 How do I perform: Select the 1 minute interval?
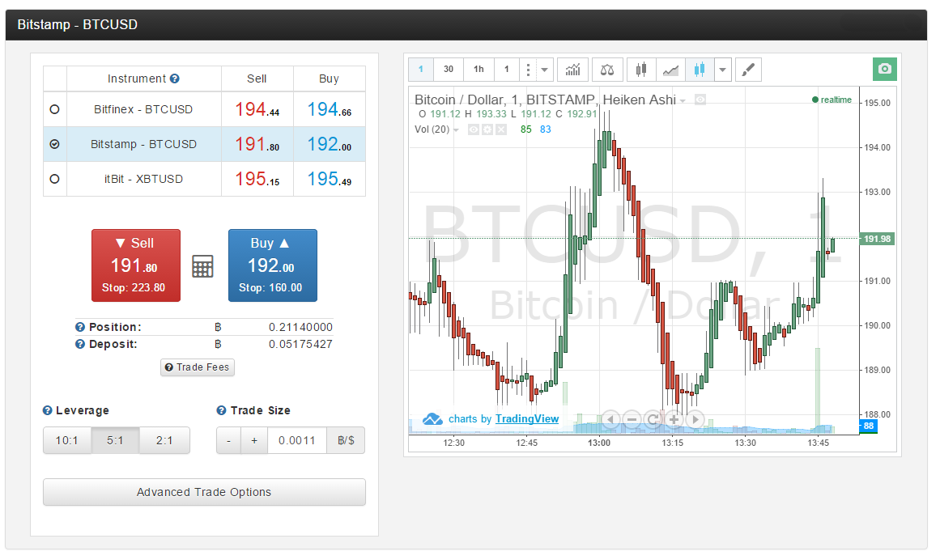pos(421,70)
